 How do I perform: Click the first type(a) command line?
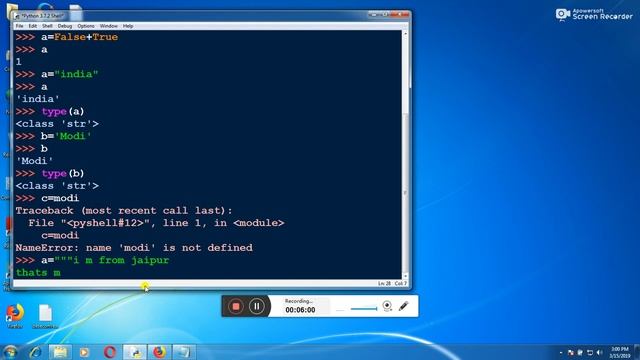point(50,111)
